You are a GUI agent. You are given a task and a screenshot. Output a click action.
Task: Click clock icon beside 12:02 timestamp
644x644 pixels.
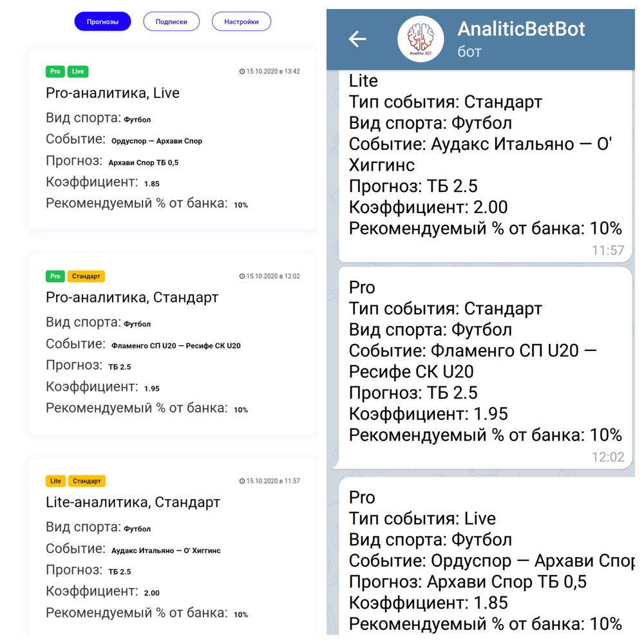[x=242, y=276]
